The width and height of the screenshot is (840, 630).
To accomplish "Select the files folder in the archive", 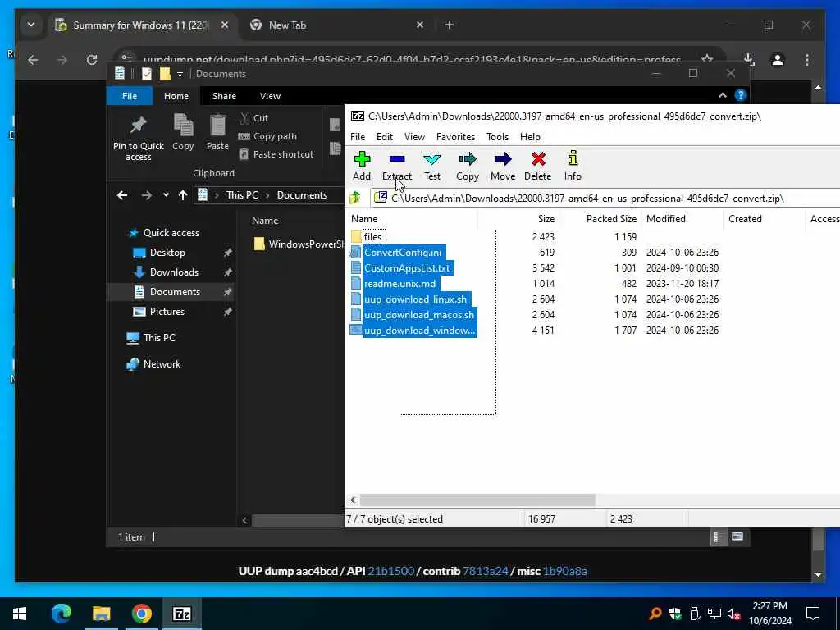I will pyautogui.click(x=373, y=237).
